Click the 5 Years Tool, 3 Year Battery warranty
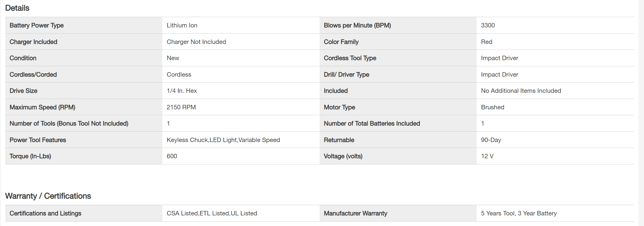 click(519, 213)
